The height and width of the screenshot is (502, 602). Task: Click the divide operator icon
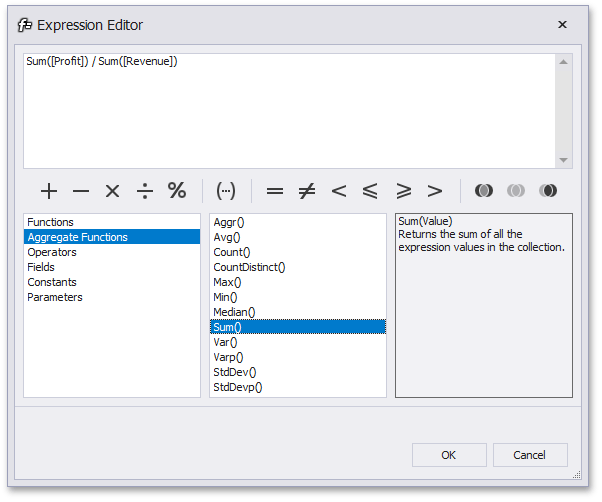[x=145, y=191]
